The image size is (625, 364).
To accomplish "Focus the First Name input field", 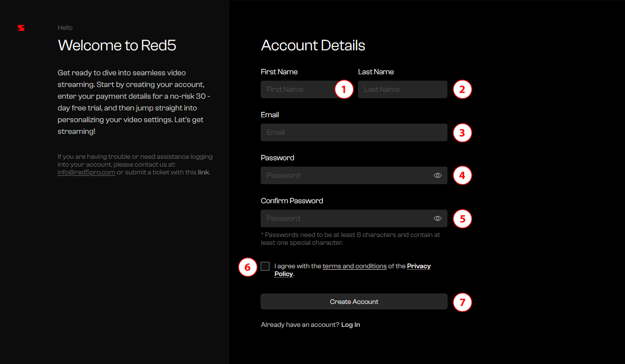I will (305, 89).
